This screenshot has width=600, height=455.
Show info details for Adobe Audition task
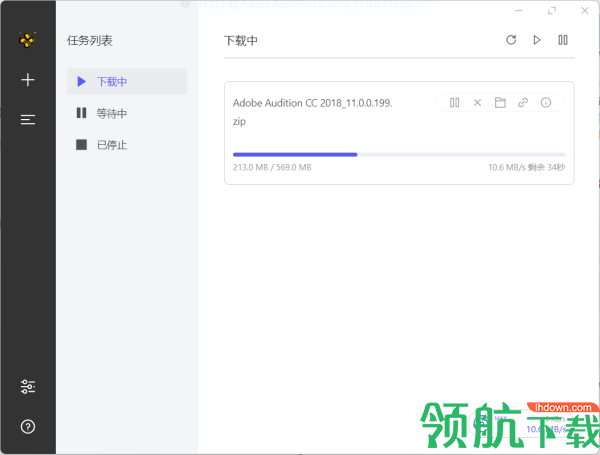(x=546, y=103)
